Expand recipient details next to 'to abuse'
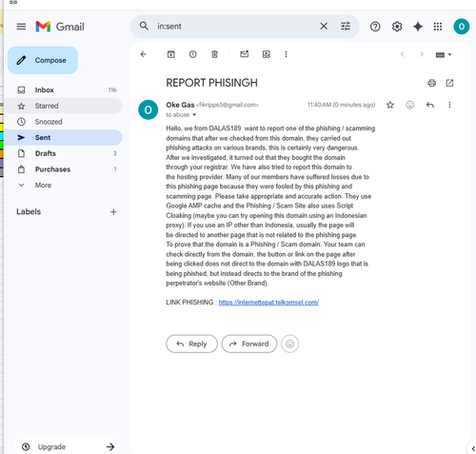Viewport: 476px width, 454px height. click(x=194, y=115)
